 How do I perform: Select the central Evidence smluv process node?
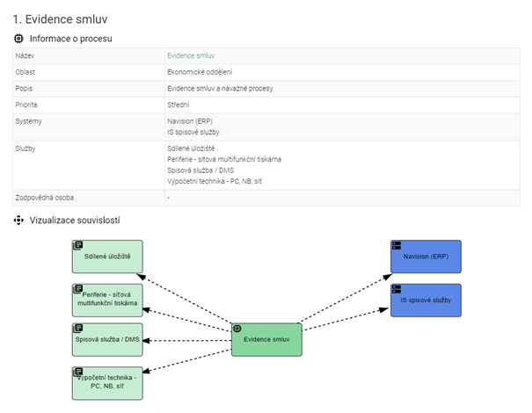pos(266,339)
